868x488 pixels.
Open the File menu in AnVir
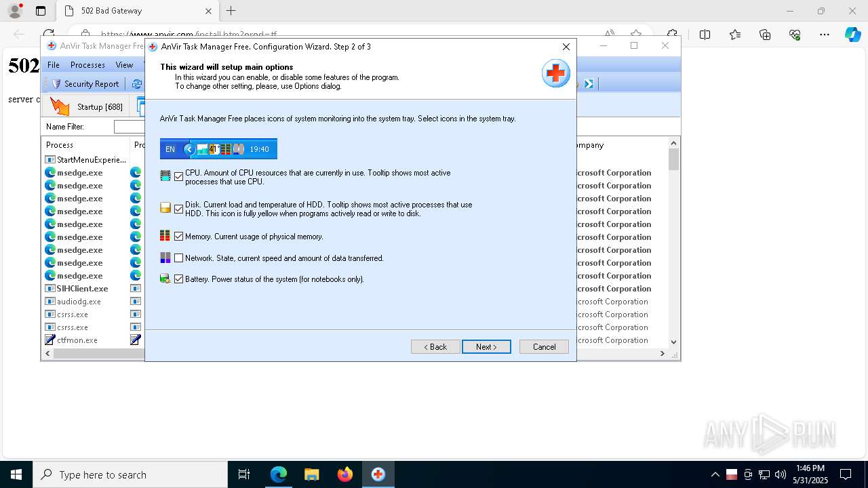coord(54,65)
